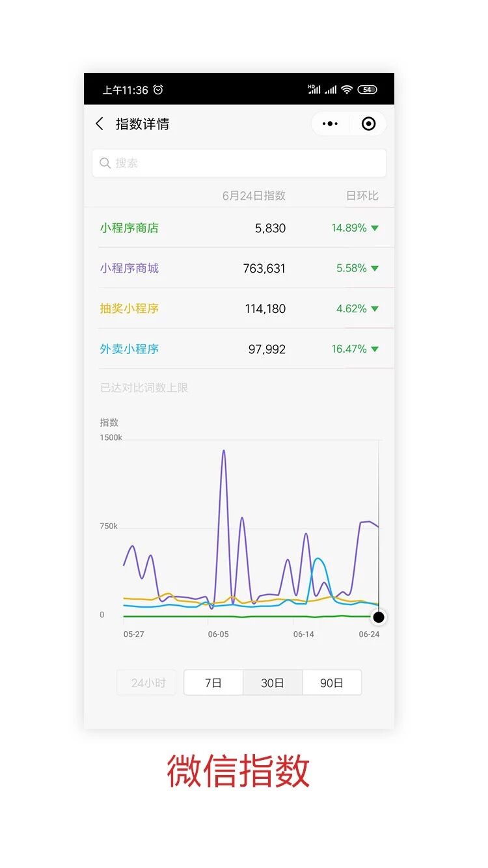
Task: Select keyword 小程序商城
Action: click(129, 268)
